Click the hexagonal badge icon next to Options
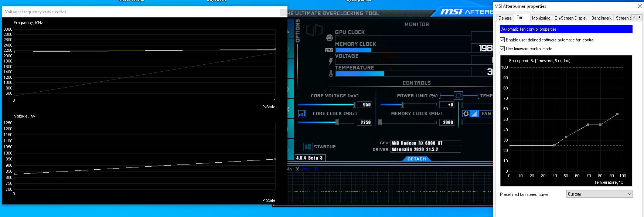This screenshot has width=644, height=217. [314, 30]
